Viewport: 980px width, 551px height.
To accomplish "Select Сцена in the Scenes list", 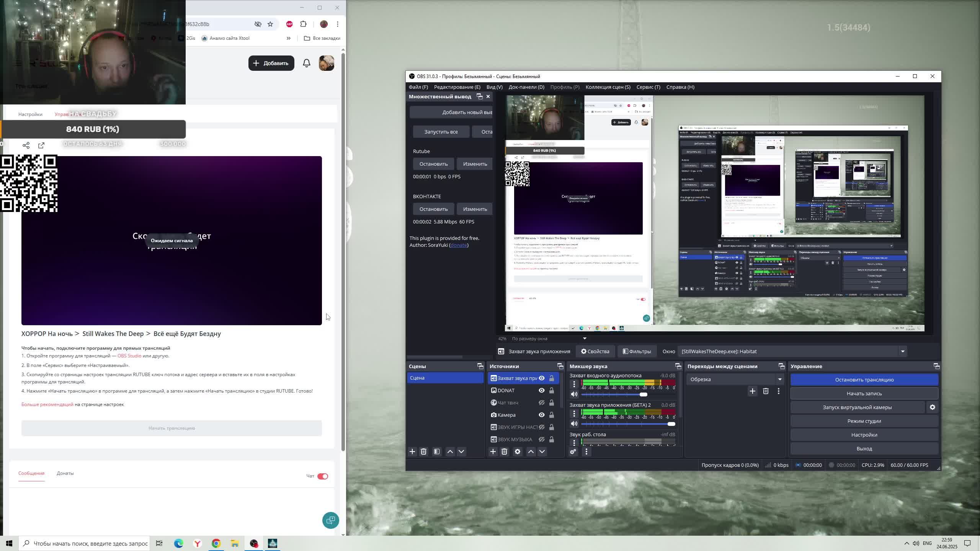I will click(x=445, y=378).
